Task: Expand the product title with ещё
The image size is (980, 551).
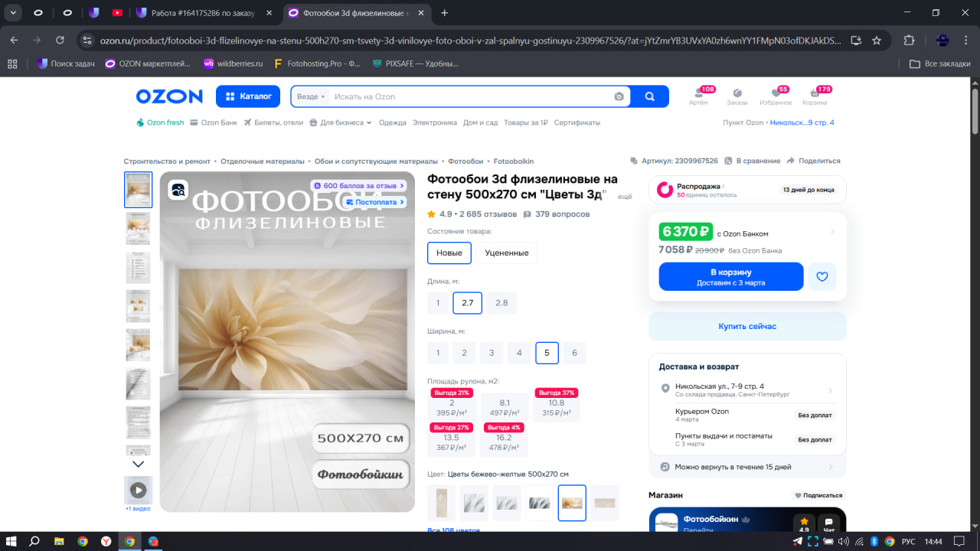Action: tap(625, 197)
